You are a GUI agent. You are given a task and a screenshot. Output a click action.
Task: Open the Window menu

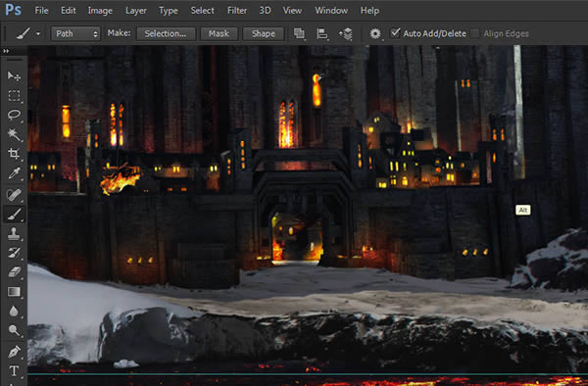pyautogui.click(x=331, y=11)
